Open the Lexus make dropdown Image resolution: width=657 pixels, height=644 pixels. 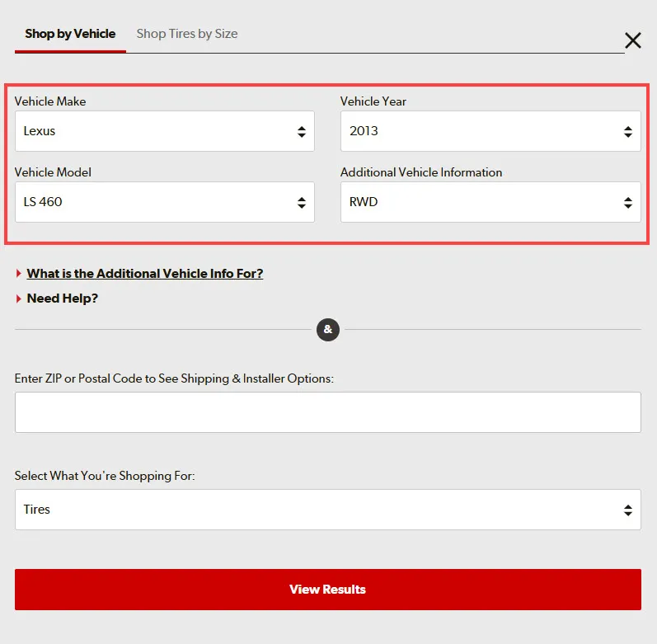tap(165, 131)
